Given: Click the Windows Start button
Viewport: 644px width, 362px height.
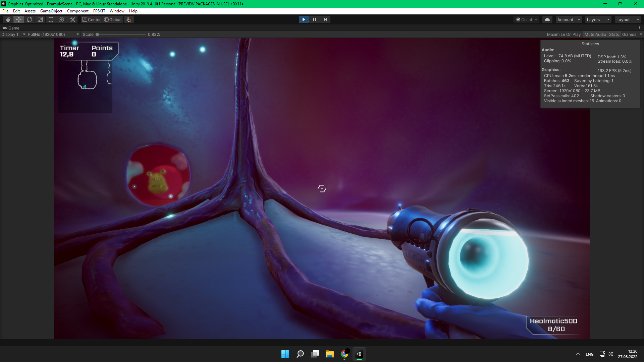Looking at the screenshot, I should 285,354.
